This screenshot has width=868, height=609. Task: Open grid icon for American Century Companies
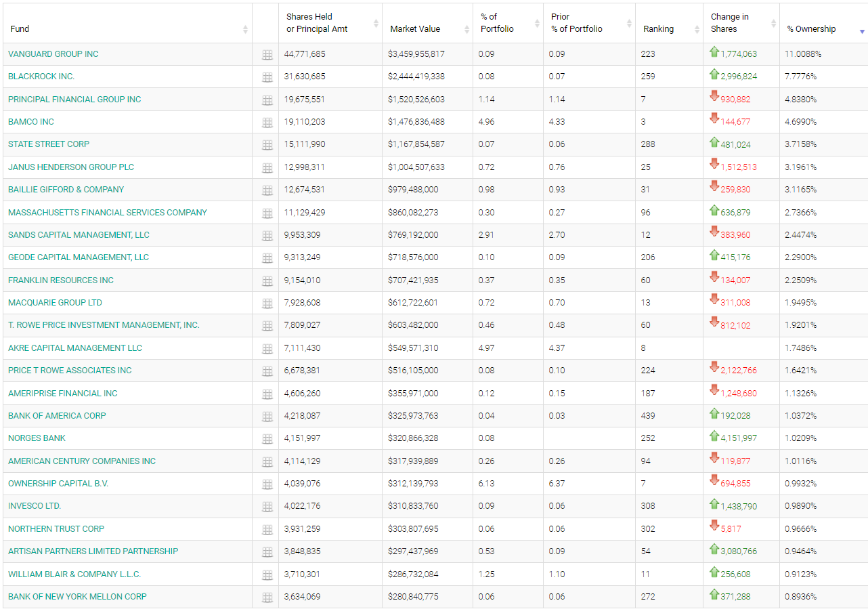click(x=267, y=462)
